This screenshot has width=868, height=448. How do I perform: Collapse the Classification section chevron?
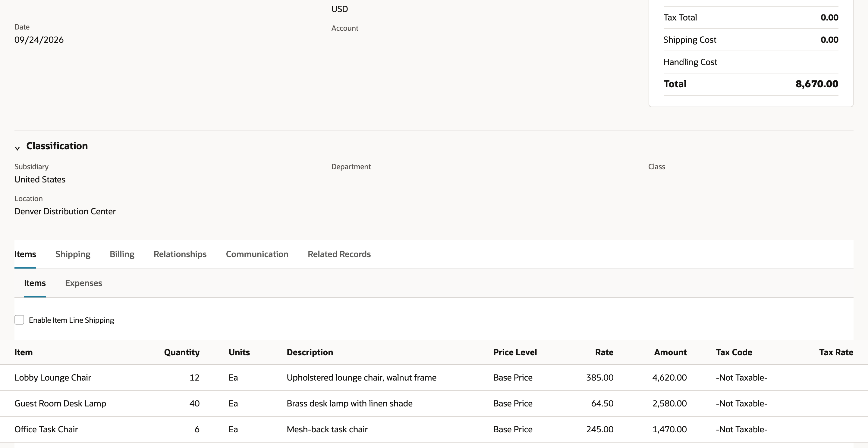point(17,148)
